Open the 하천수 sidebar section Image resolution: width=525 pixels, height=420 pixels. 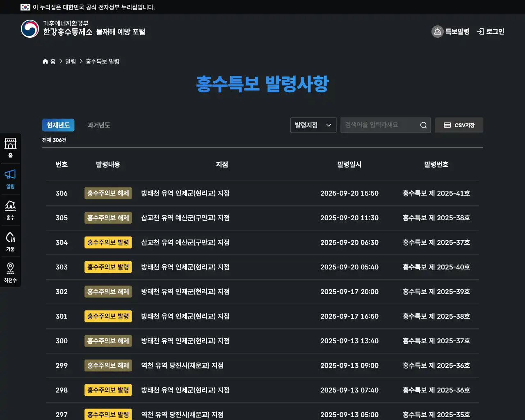[x=10, y=272]
